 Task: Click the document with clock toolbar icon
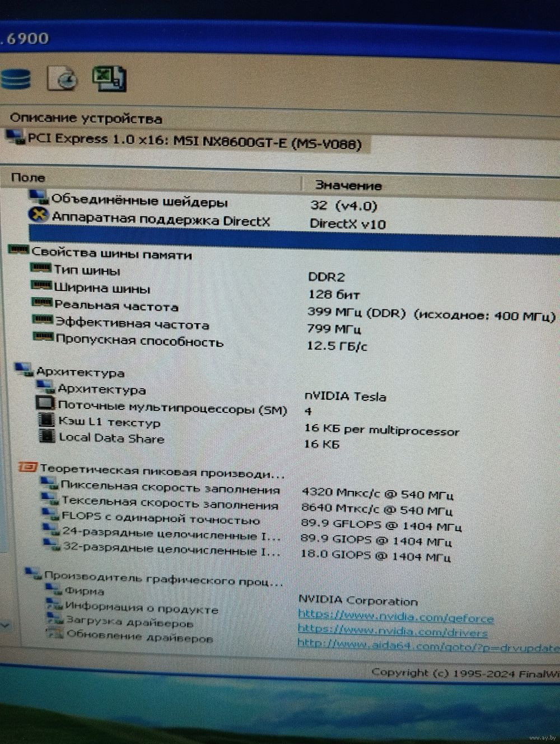[x=62, y=78]
